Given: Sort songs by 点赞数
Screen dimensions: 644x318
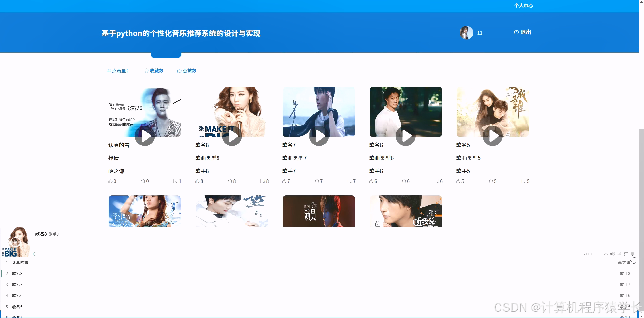Looking at the screenshot, I should (187, 71).
